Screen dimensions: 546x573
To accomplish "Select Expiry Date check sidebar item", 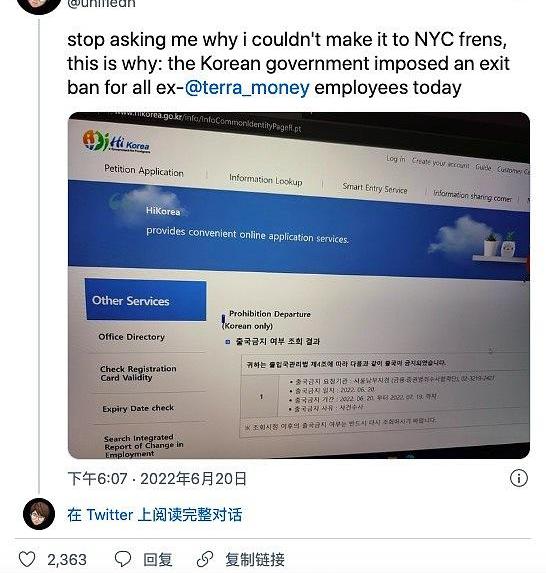I will pos(138,408).
